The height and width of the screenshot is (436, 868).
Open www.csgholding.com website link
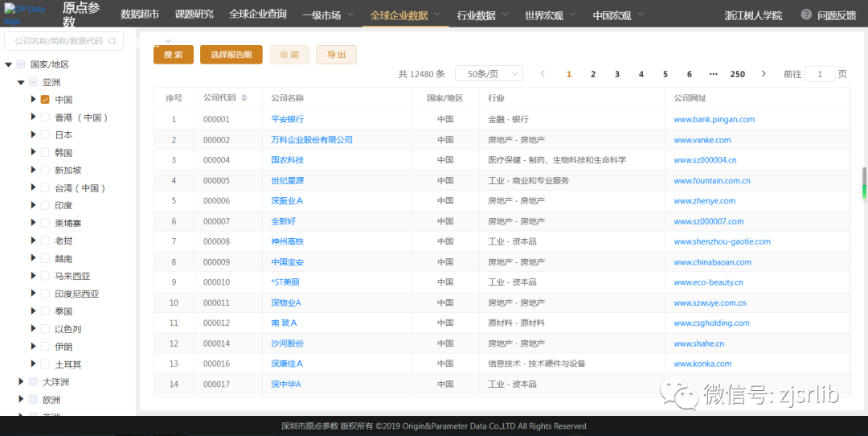point(711,323)
